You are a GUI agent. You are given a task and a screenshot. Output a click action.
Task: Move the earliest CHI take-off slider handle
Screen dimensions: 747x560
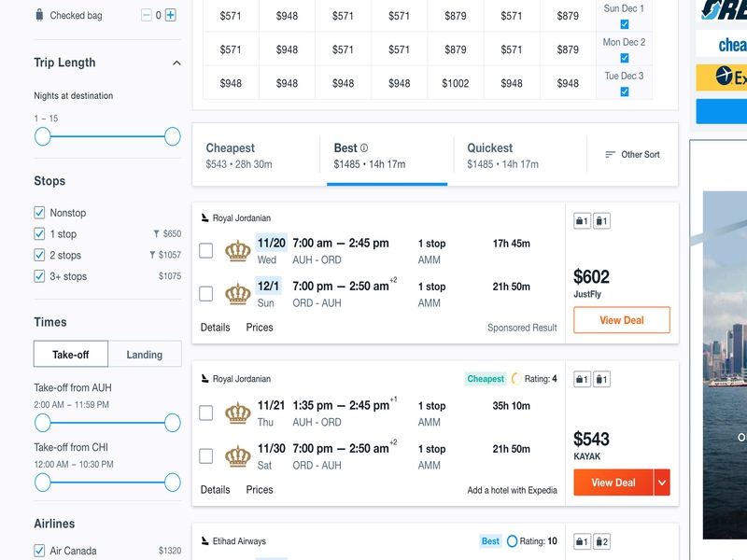point(43,483)
